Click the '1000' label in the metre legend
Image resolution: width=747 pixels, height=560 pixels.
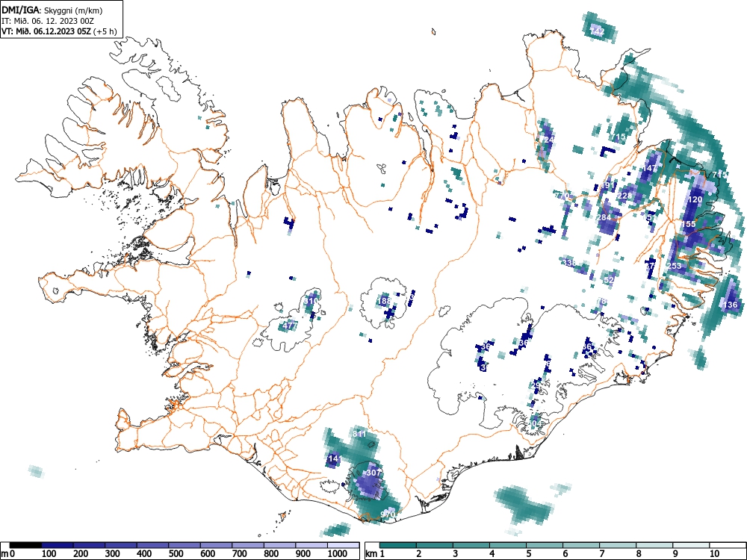(338, 554)
